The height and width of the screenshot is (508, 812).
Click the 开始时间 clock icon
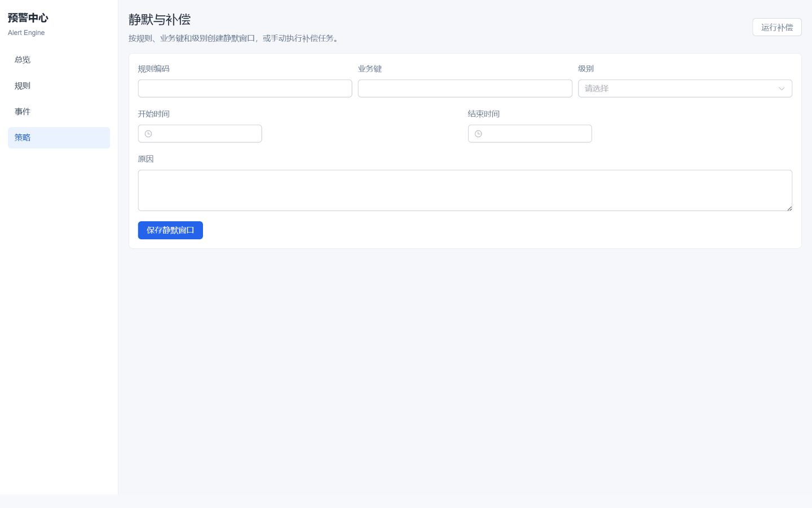pyautogui.click(x=148, y=134)
